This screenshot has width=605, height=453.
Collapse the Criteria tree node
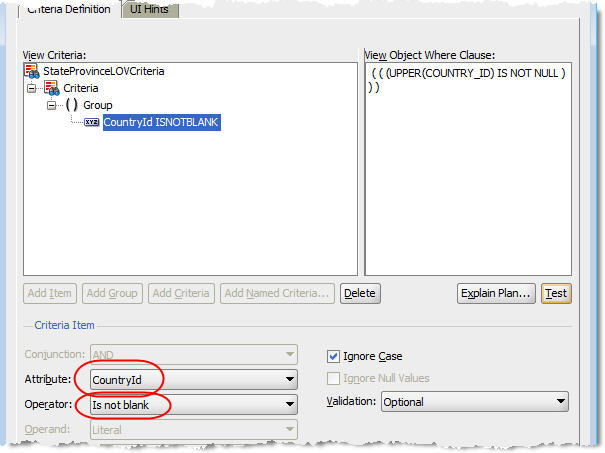pyautogui.click(x=31, y=88)
